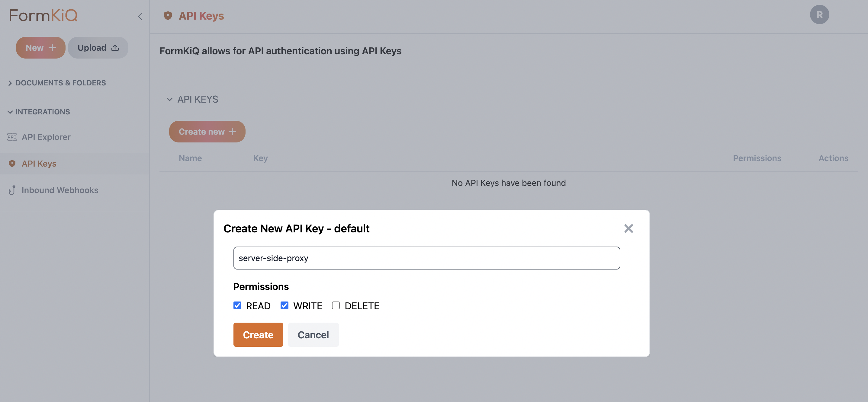Click the Create button in dialog
868x402 pixels.
click(x=258, y=335)
